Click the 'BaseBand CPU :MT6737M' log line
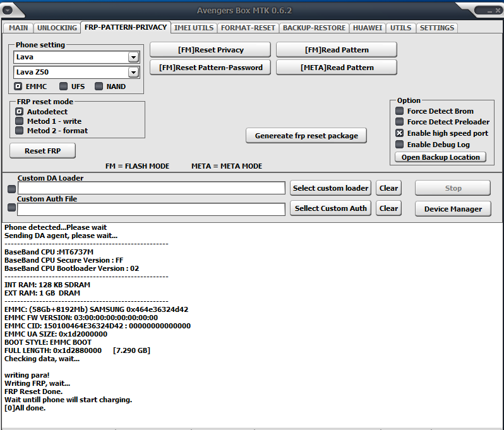 pyautogui.click(x=49, y=252)
